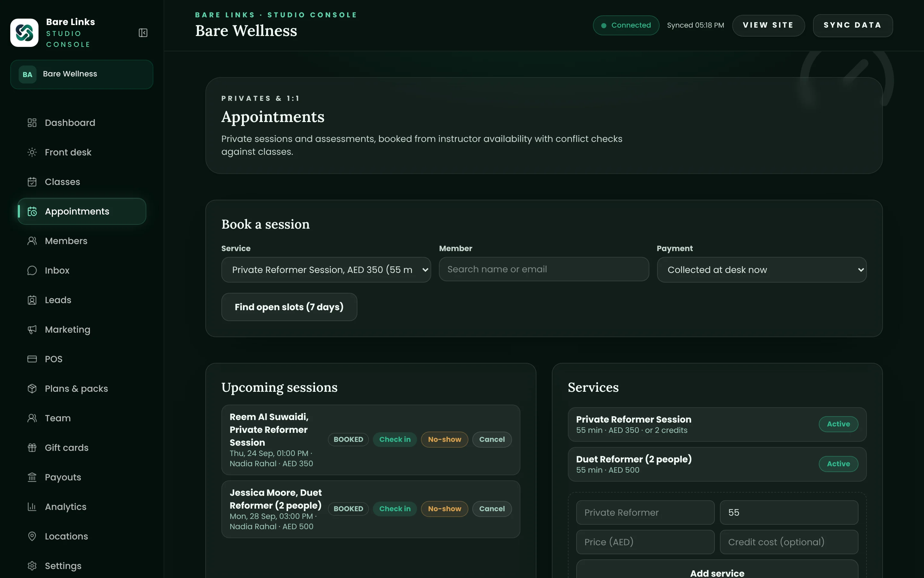This screenshot has height=578, width=924.
Task: Click the BOOKED badge on Reem's session
Action: pyautogui.click(x=348, y=440)
